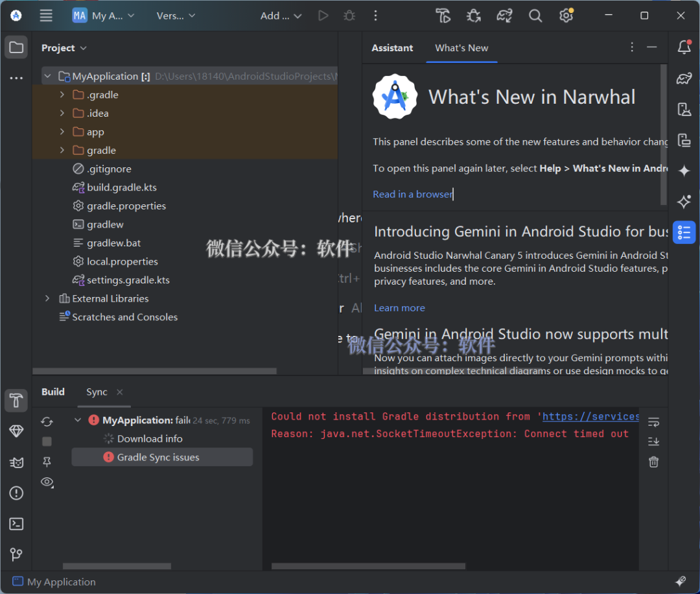Open Assistant panel options menu
The image size is (700, 594).
click(632, 47)
